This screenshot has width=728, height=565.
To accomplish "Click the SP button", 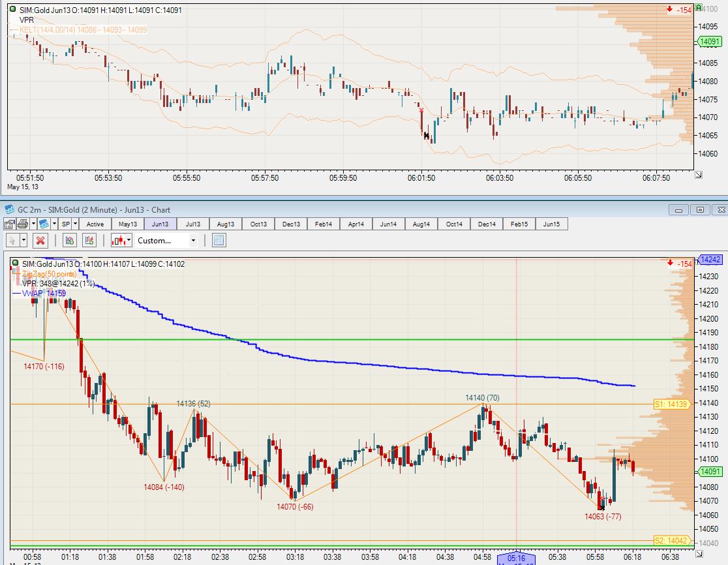I will pyautogui.click(x=66, y=224).
